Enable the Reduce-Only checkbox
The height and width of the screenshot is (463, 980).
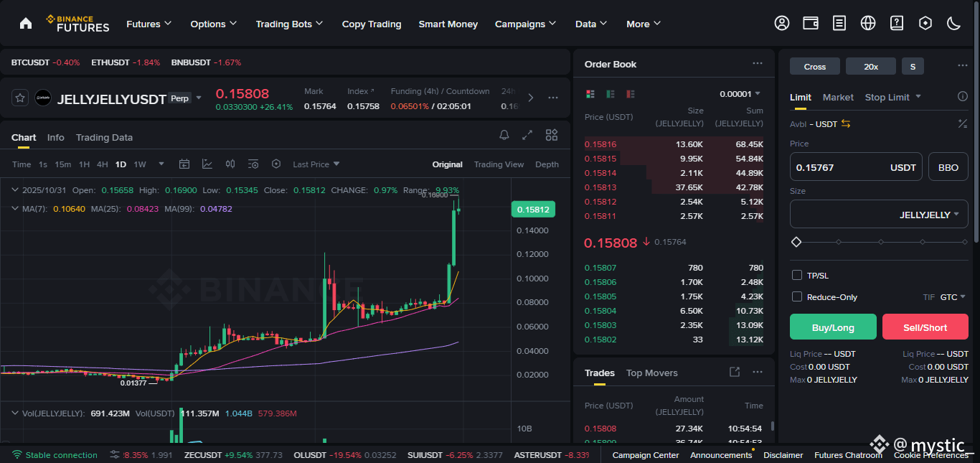796,296
